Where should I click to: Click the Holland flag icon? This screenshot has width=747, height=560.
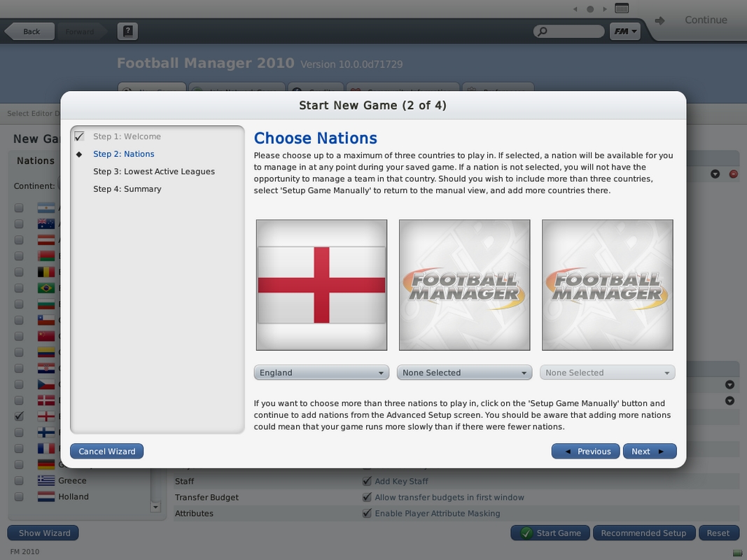click(46, 497)
